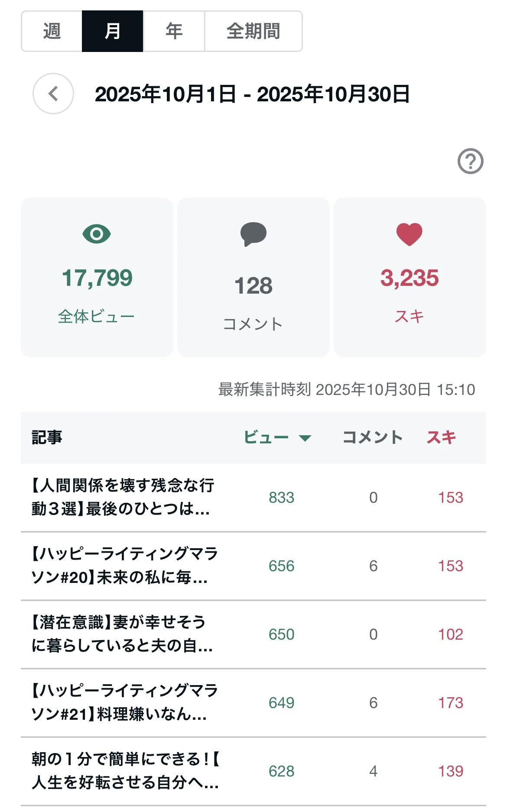Click the 17,799 全体ビュー card

tap(97, 277)
